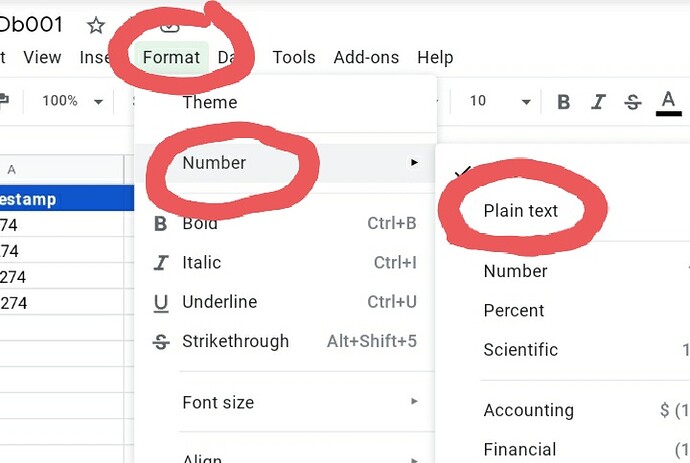690x463 pixels.
Task: Click the Strikethrough toolbar icon
Action: (632, 101)
